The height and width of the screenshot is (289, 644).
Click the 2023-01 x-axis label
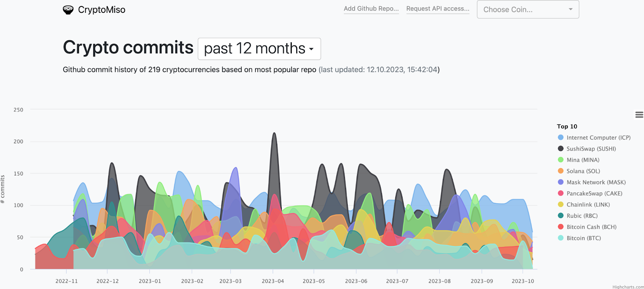coord(150,281)
